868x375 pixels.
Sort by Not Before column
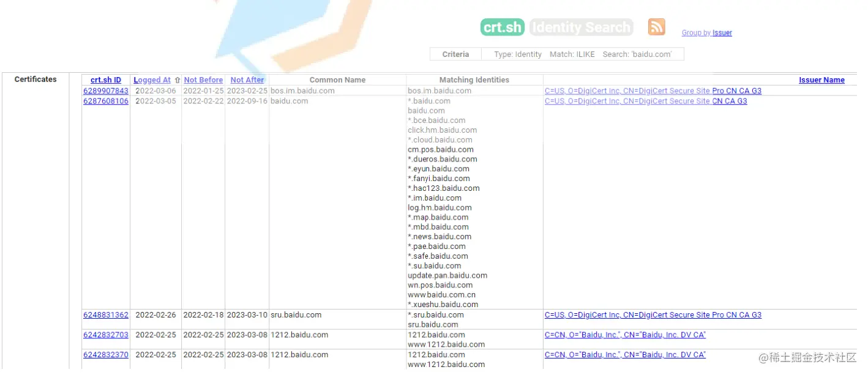(203, 80)
